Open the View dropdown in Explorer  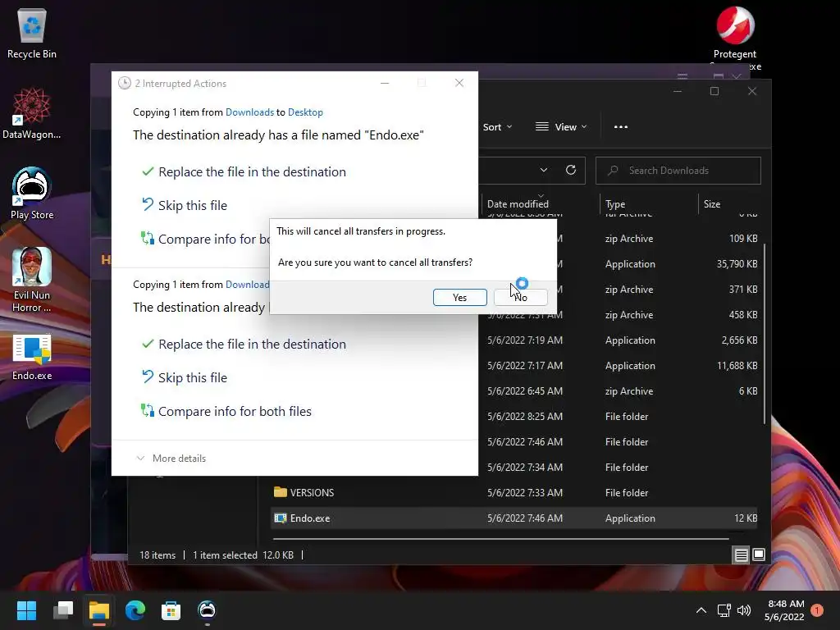(x=561, y=127)
